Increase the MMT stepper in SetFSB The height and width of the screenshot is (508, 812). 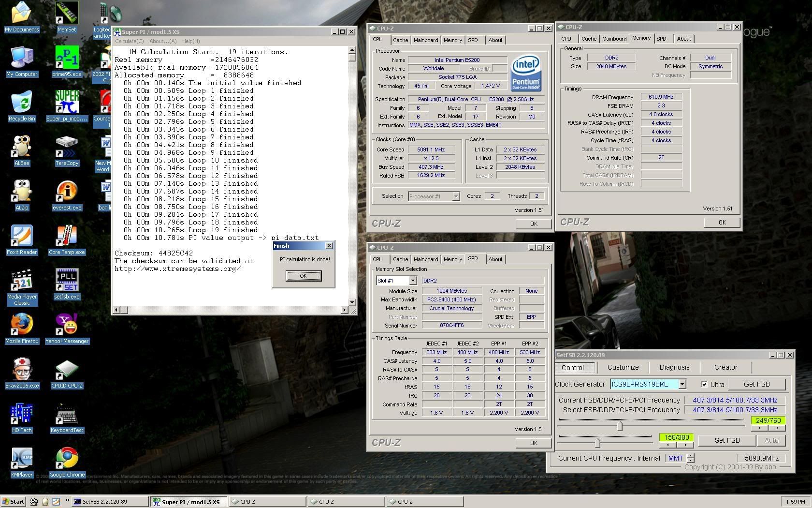(x=691, y=456)
